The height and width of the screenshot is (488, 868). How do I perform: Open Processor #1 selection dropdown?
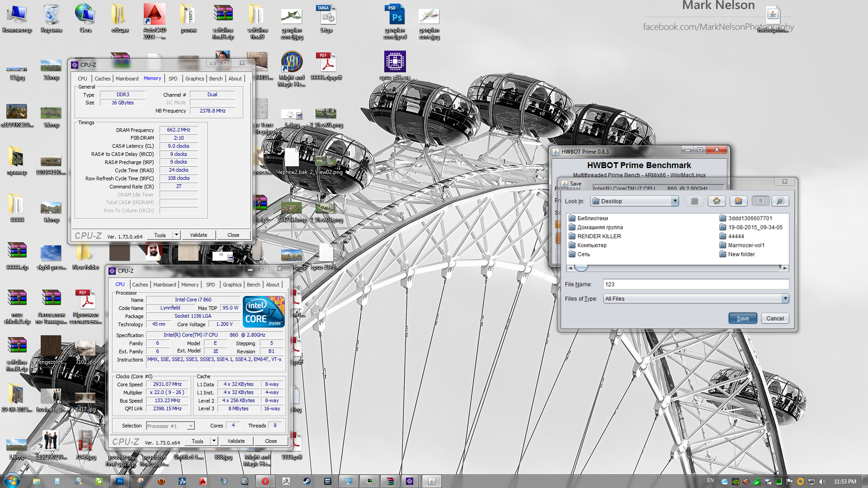coord(170,426)
